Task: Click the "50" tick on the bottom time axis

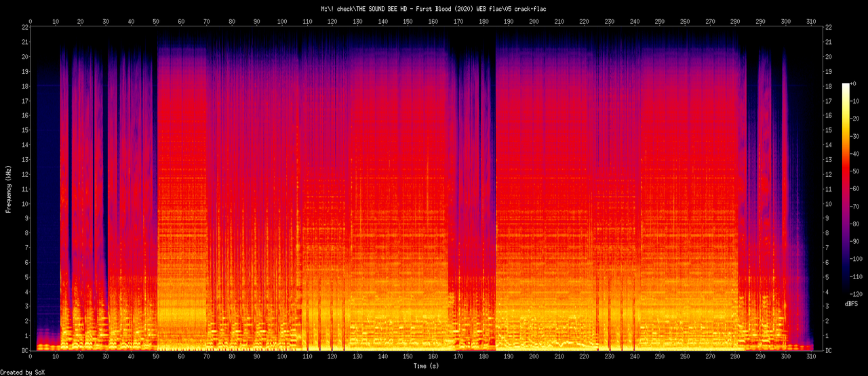Action: pos(156,356)
